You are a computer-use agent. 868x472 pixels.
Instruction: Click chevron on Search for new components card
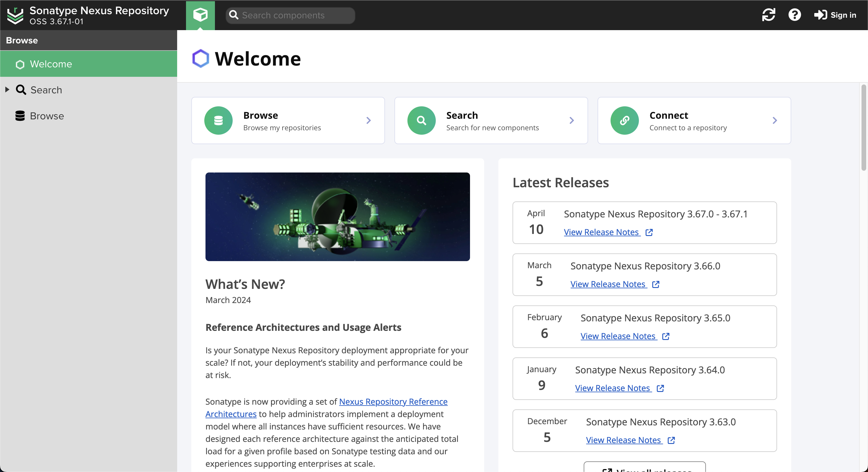point(572,120)
